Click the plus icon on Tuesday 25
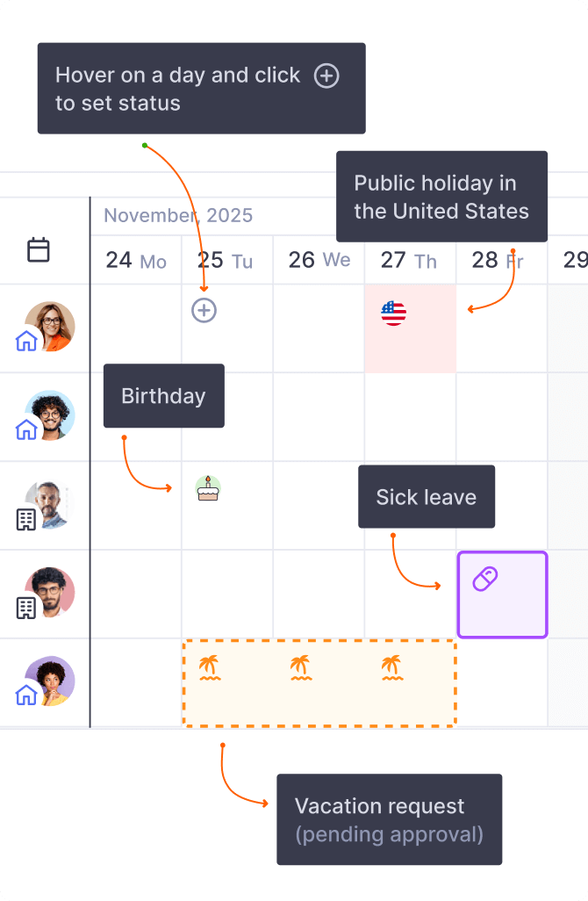This screenshot has height=901, width=588. tap(204, 310)
